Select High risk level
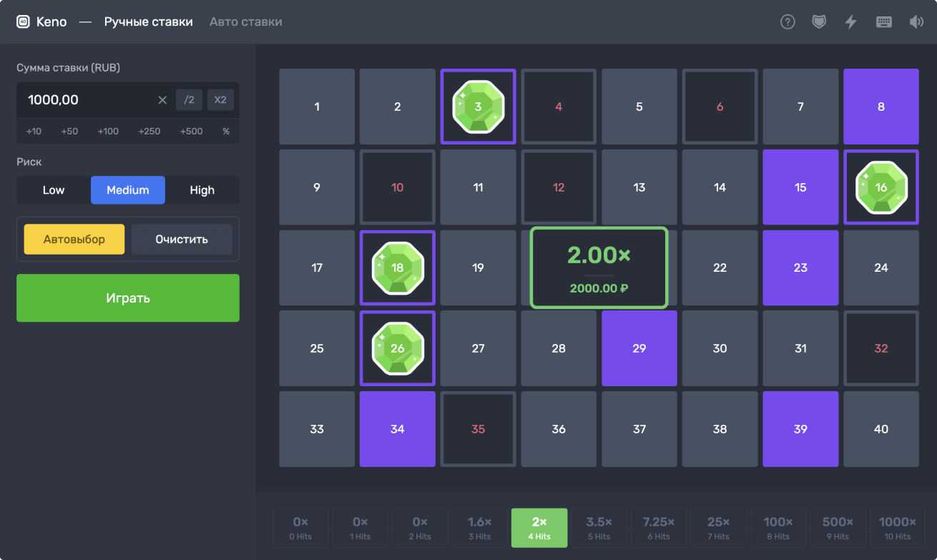Viewport: 937px width, 560px height. [x=202, y=190]
